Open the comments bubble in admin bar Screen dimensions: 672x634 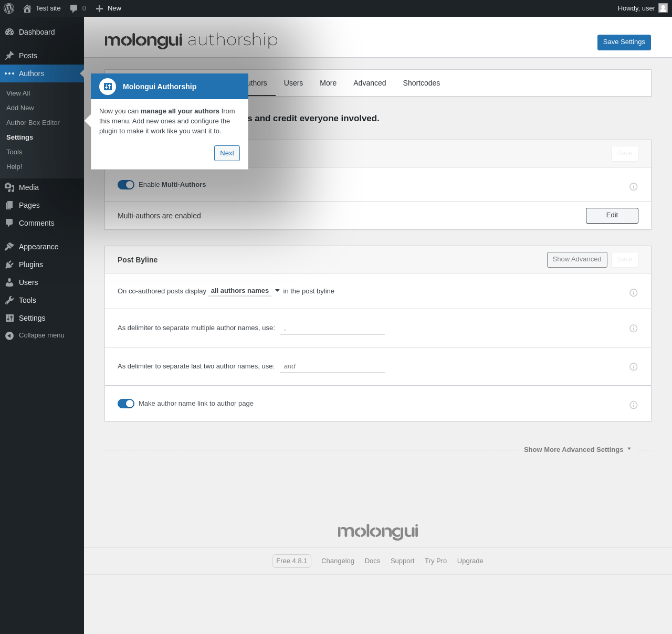click(x=74, y=8)
